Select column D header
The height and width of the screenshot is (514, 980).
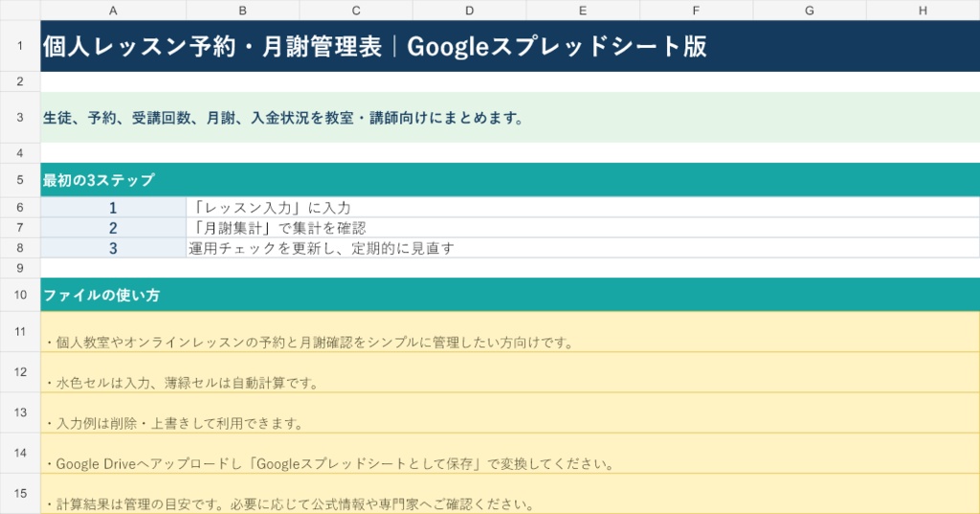469,10
